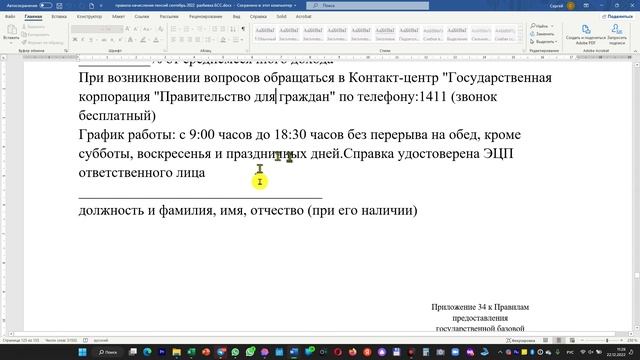Viewport: 640px width, 360px height.
Task: Toggle Underline formatting
Action: [91, 40]
